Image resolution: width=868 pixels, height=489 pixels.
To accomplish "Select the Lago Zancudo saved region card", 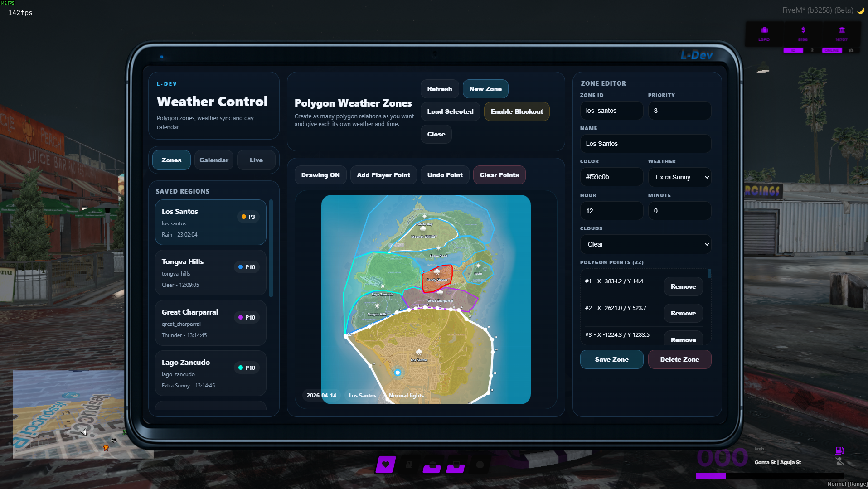I will coord(211,373).
